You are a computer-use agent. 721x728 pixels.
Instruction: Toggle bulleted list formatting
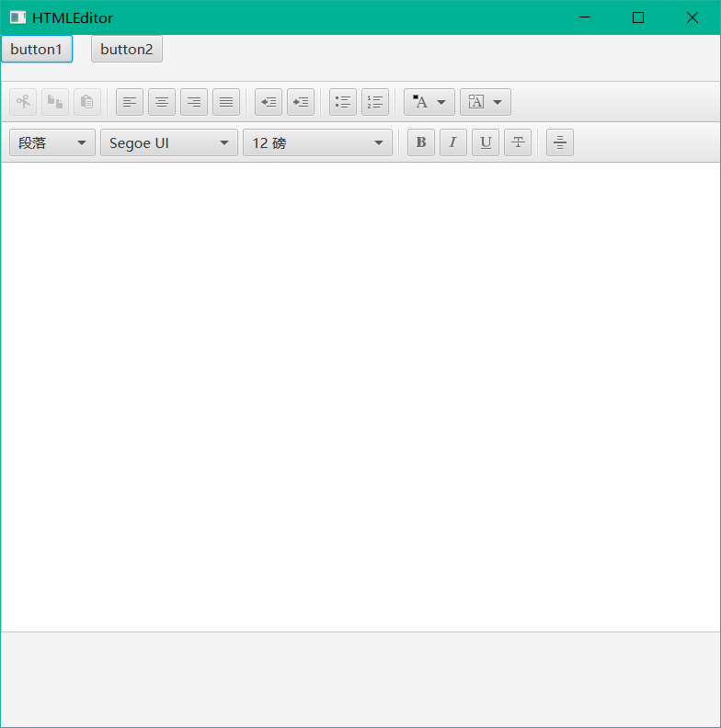[343, 102]
